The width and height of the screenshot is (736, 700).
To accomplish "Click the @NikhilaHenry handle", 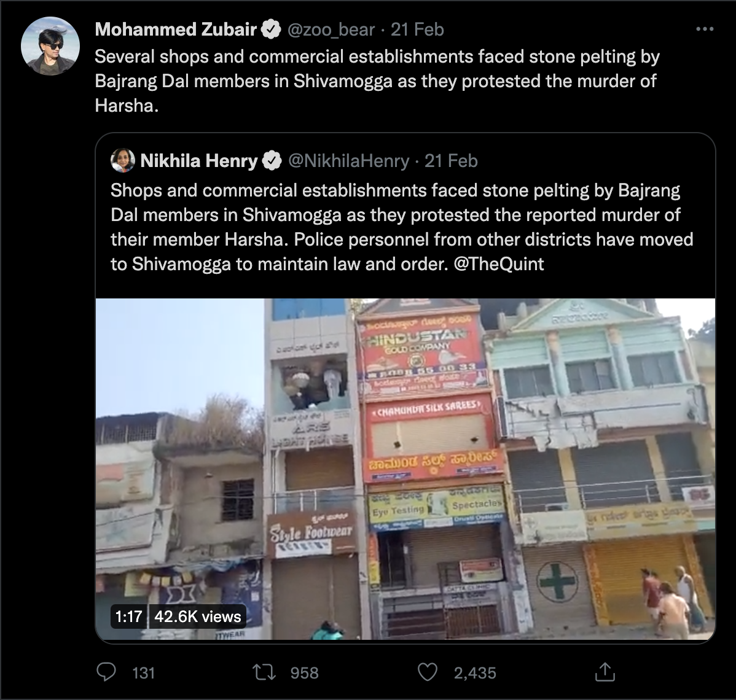I will [348, 161].
